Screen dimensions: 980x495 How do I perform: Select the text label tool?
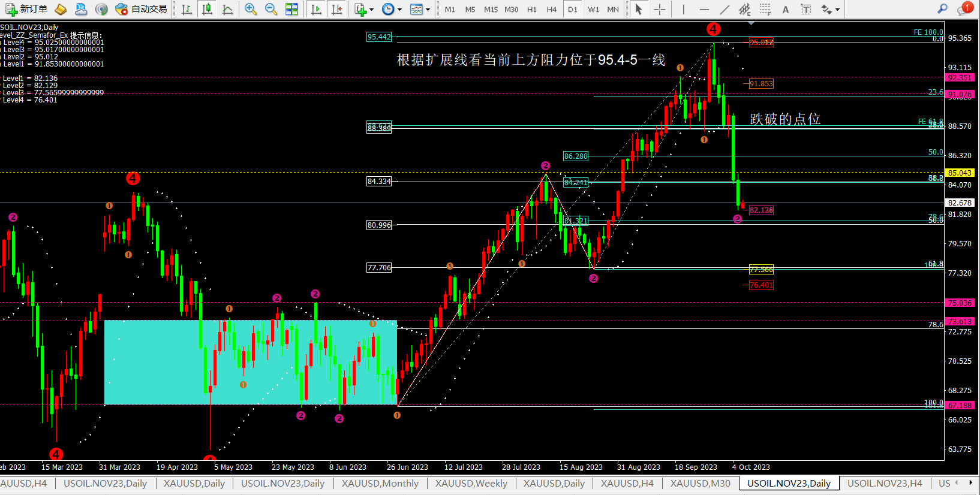pyautogui.click(x=786, y=9)
